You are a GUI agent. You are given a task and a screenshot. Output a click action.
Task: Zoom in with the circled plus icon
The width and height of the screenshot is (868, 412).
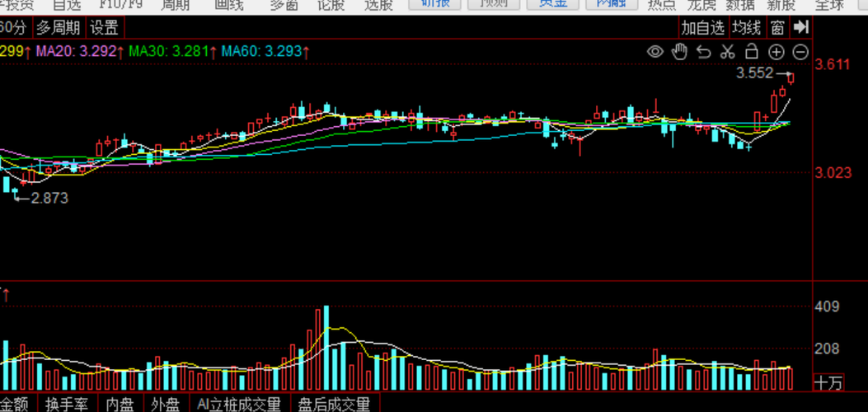777,53
